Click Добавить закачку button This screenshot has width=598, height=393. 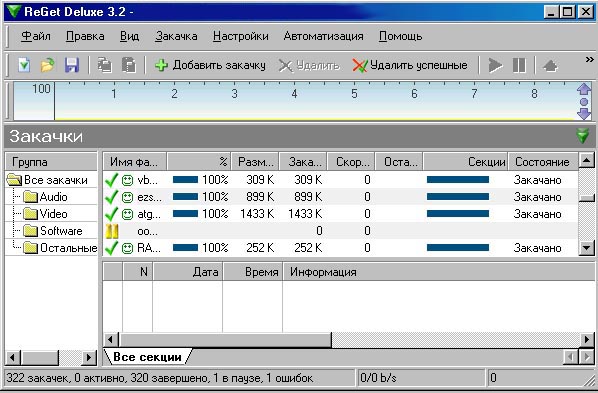210,65
